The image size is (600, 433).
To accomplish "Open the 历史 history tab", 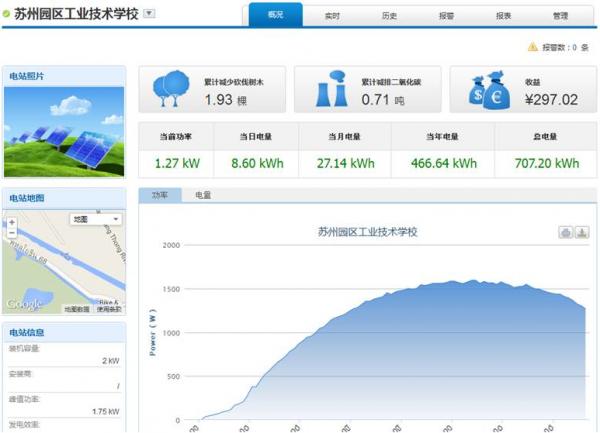I will click(389, 16).
